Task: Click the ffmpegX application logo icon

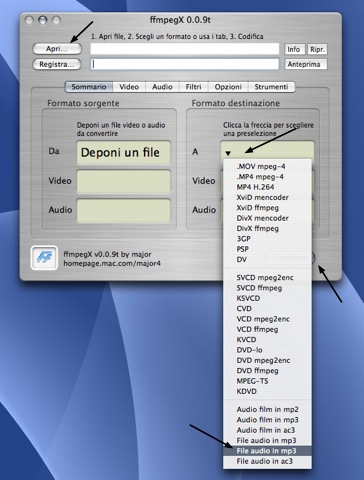Action: coord(44,258)
